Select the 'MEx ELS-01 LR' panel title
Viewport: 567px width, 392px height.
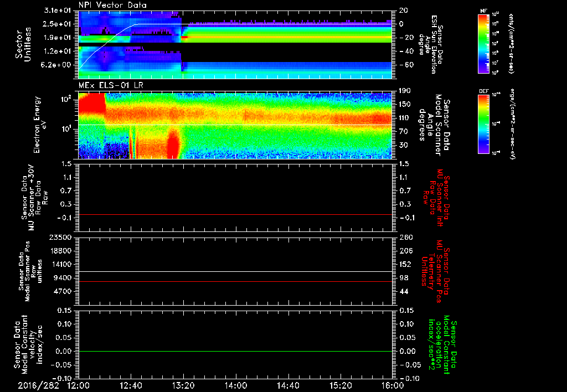pyautogui.click(x=111, y=86)
